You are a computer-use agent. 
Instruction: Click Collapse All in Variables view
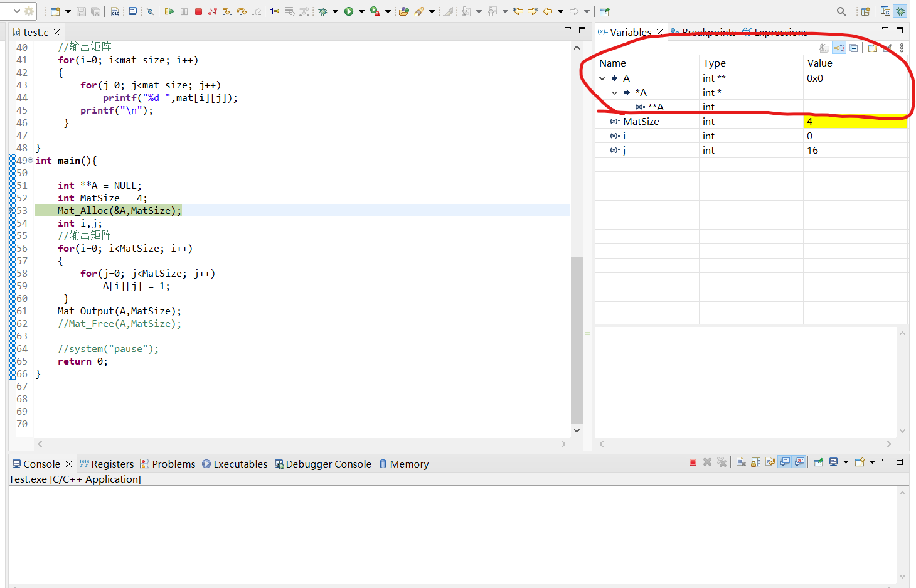click(854, 48)
